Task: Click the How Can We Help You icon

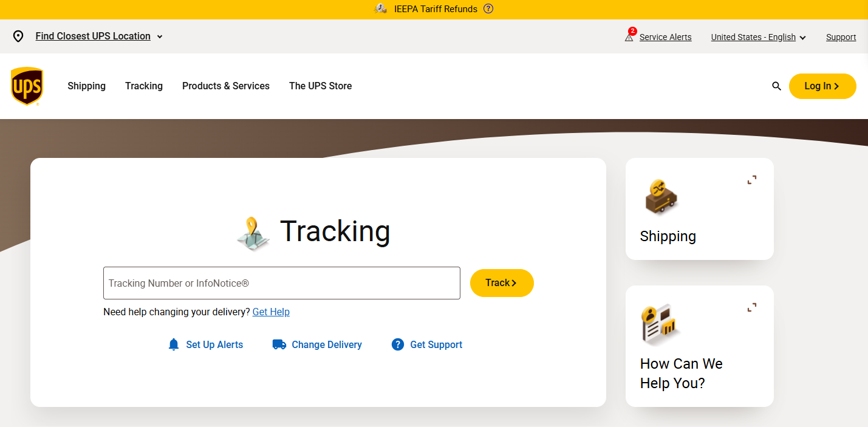Action: pos(660,324)
